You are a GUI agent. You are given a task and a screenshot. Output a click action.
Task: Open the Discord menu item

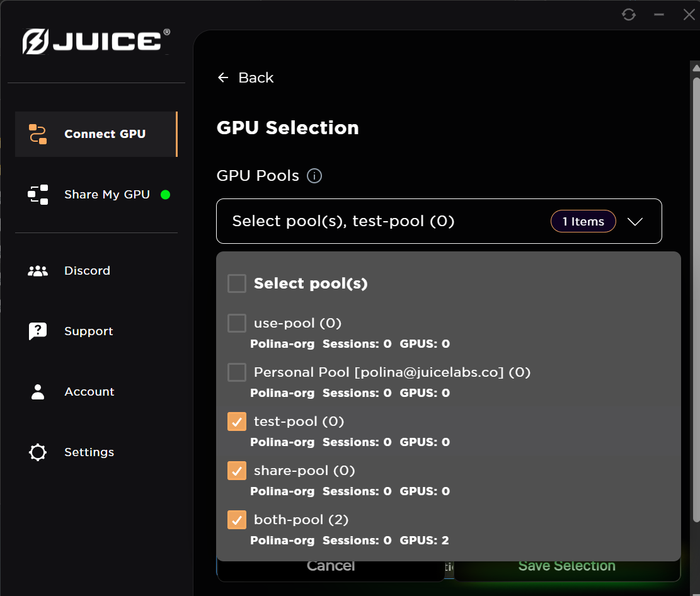coord(96,271)
